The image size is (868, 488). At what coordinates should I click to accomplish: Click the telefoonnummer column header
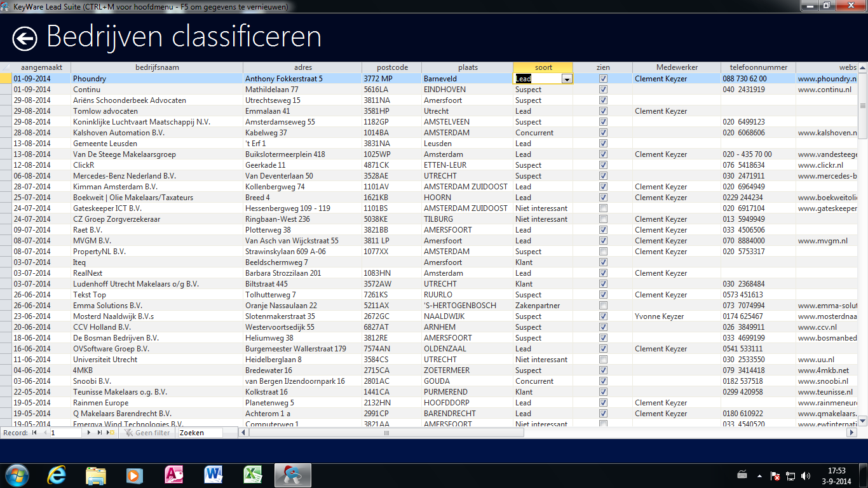(x=758, y=67)
